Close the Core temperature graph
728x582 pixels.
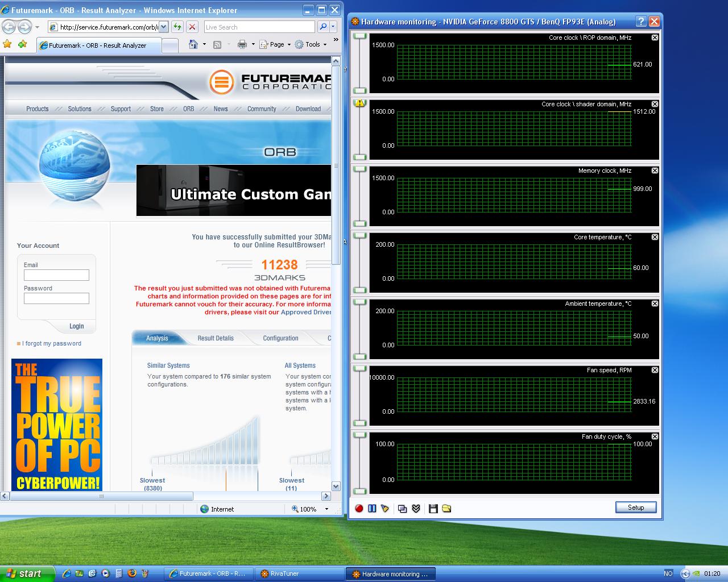coord(655,237)
